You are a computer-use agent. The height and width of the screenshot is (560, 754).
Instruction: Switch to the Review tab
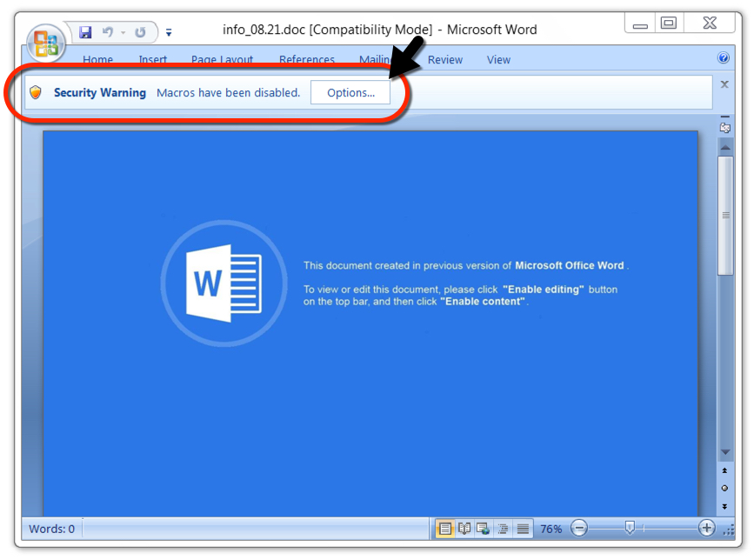pos(445,60)
